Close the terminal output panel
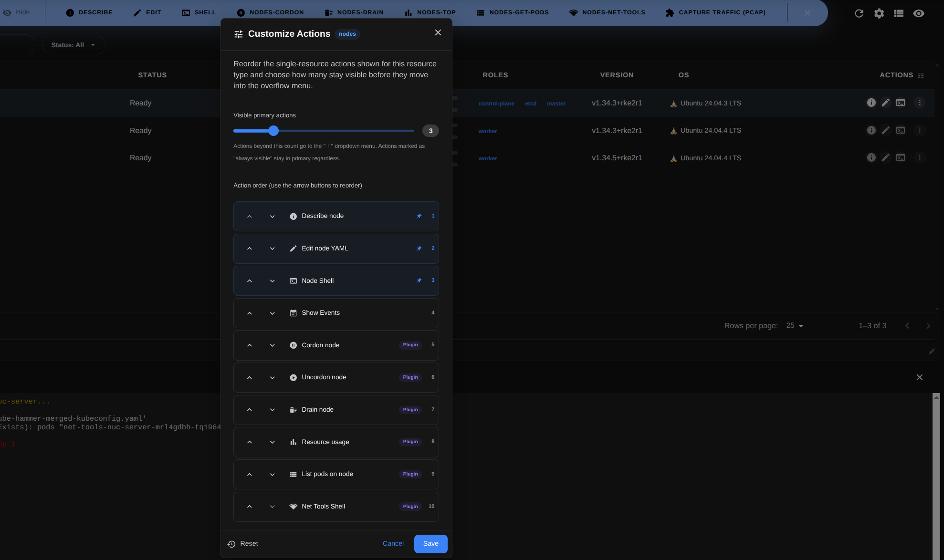Screen dimensions: 944x560 tap(919, 377)
